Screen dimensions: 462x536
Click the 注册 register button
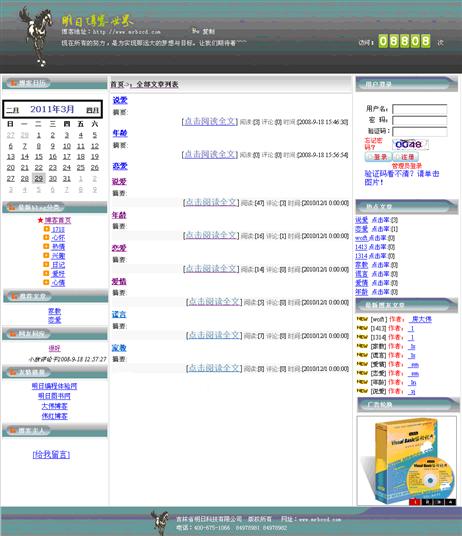point(406,157)
